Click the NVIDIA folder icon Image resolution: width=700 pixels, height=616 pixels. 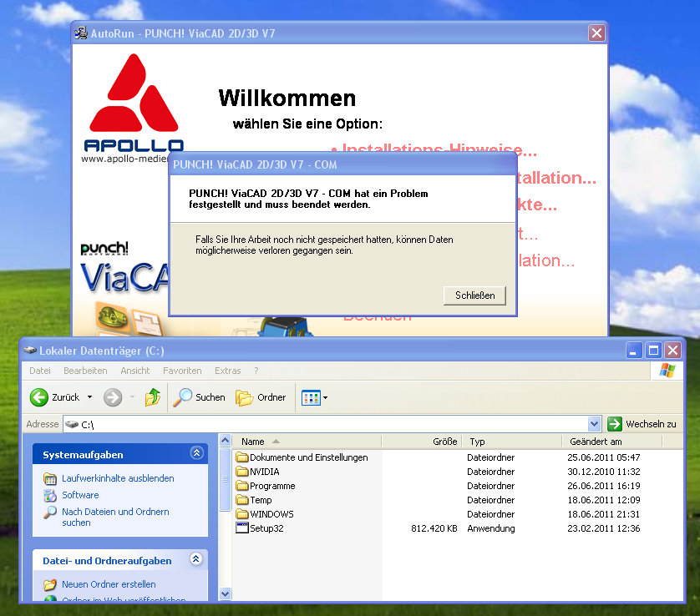click(x=242, y=472)
